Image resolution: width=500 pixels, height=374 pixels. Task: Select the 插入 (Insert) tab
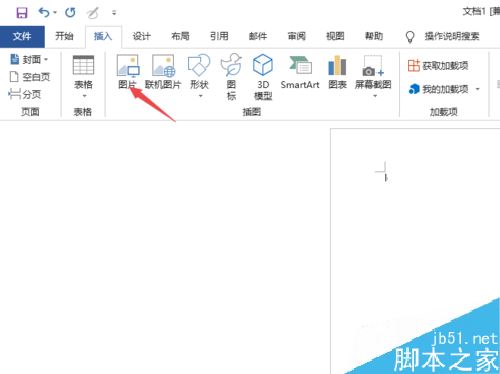103,36
